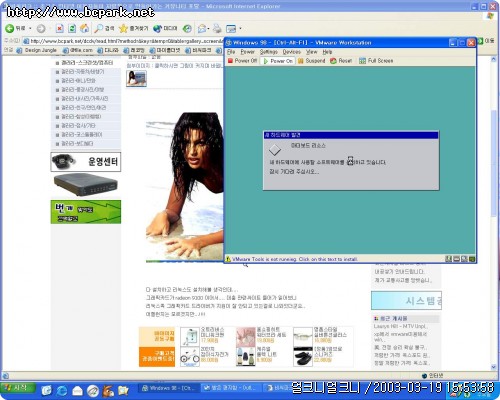Image resolution: width=500 pixels, height=400 pixels.
Task: Click the VMware Tools not running status text
Action: [295, 259]
